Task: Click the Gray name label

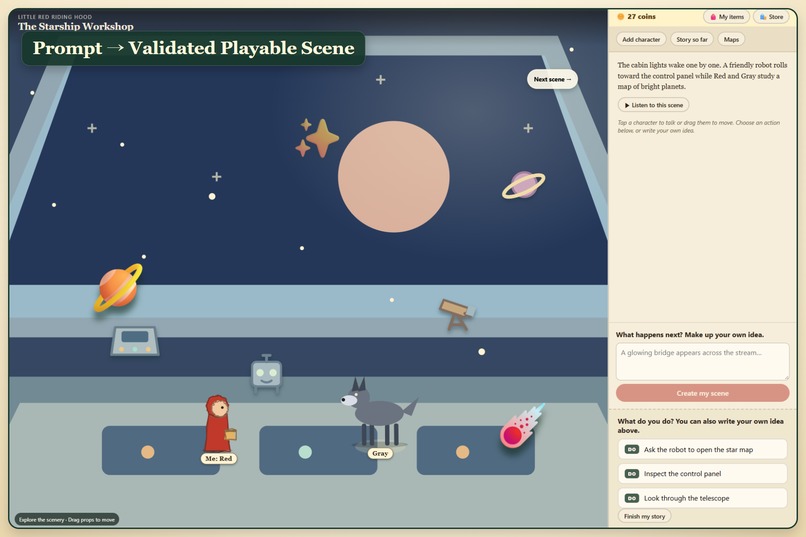Action: point(380,453)
